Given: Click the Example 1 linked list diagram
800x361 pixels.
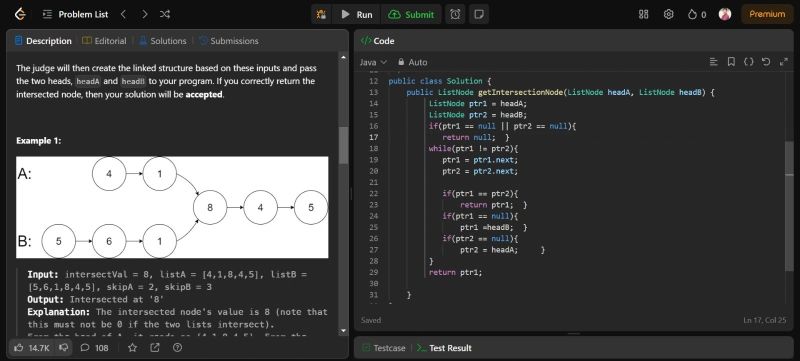Looking at the screenshot, I should click(172, 207).
